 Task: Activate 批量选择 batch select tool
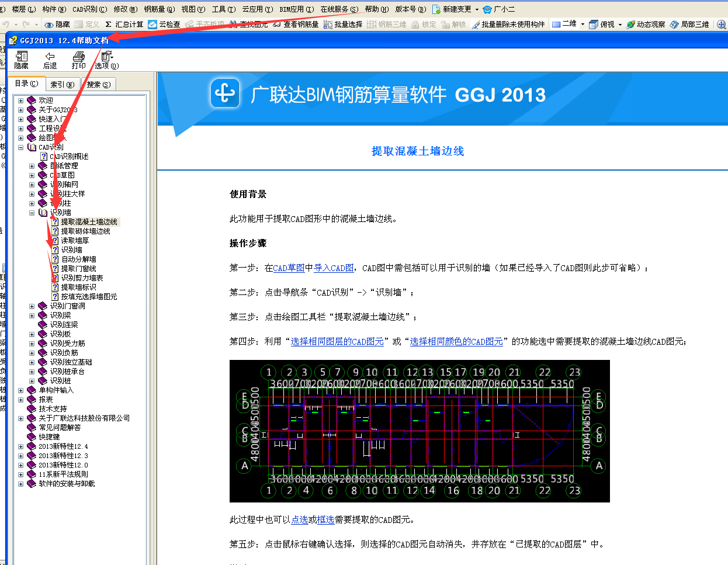tap(343, 25)
